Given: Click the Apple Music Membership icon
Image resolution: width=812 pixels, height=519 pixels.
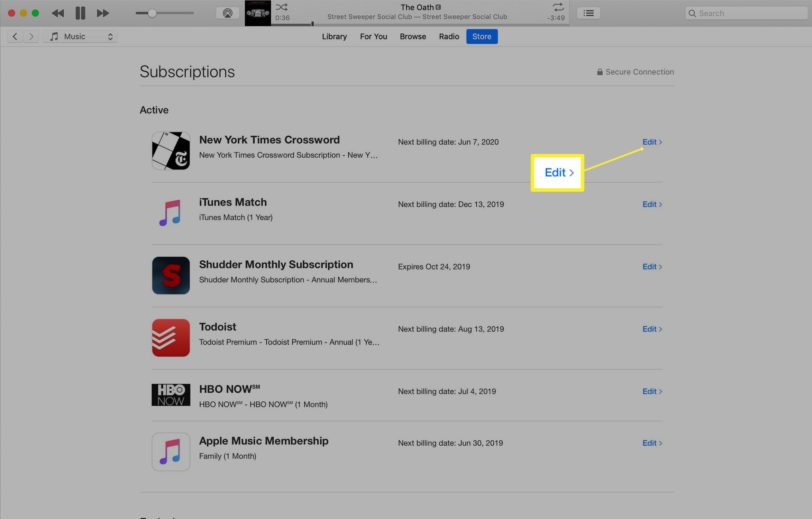Looking at the screenshot, I should pos(171,451).
